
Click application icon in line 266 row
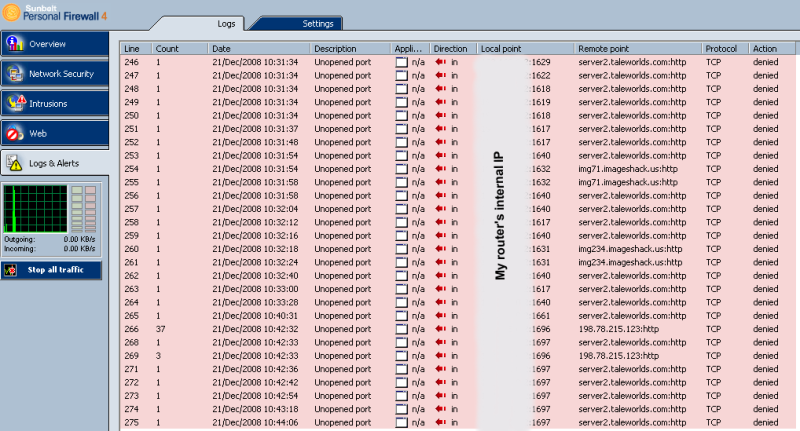(402, 329)
